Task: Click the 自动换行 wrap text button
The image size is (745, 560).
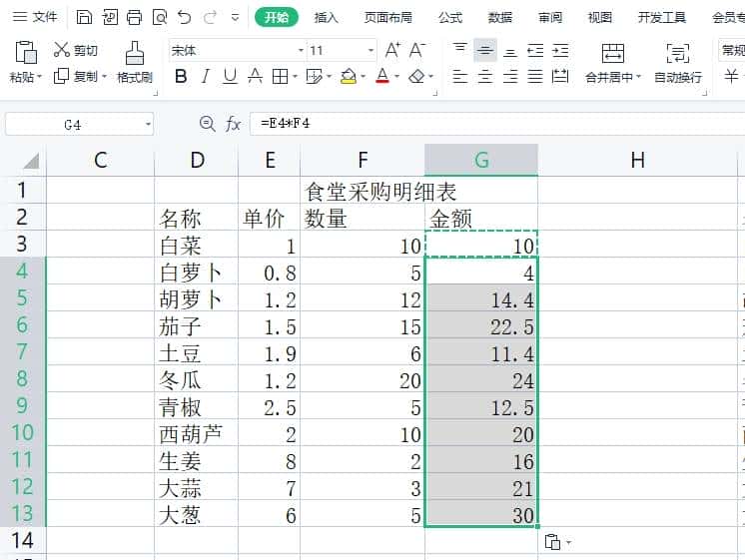Action: click(x=678, y=62)
